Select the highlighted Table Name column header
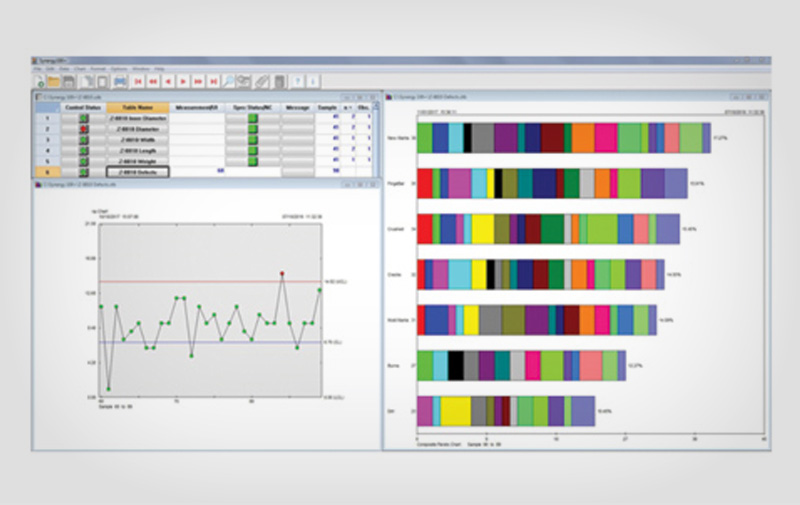The height and width of the screenshot is (505, 800). 138,108
